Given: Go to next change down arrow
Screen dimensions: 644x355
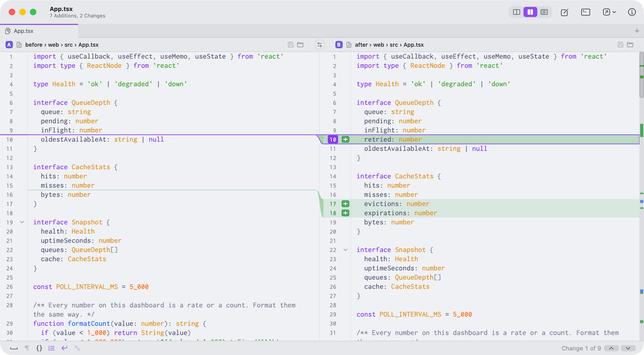Looking at the screenshot, I should [x=628, y=348].
